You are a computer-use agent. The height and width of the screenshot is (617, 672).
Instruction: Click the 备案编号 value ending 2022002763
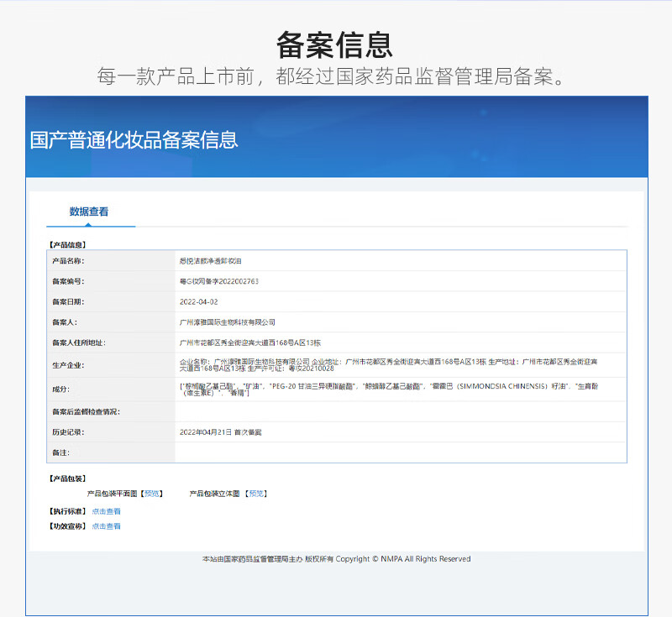pos(219,281)
